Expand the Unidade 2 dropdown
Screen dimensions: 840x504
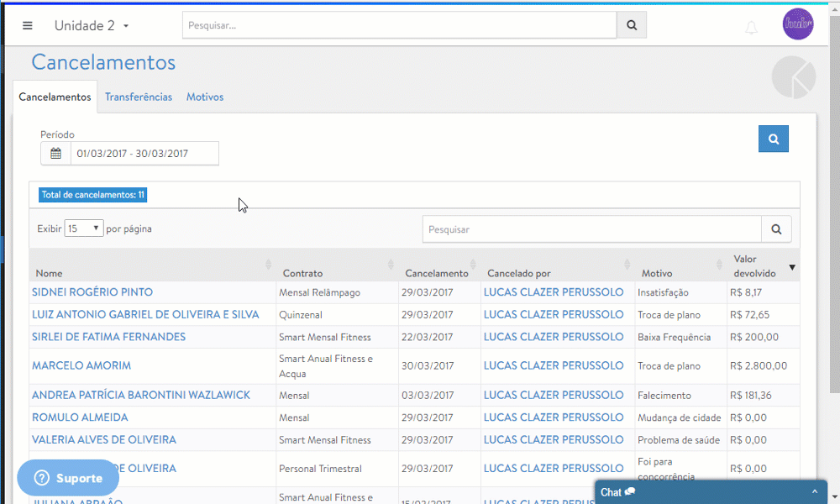[92, 26]
